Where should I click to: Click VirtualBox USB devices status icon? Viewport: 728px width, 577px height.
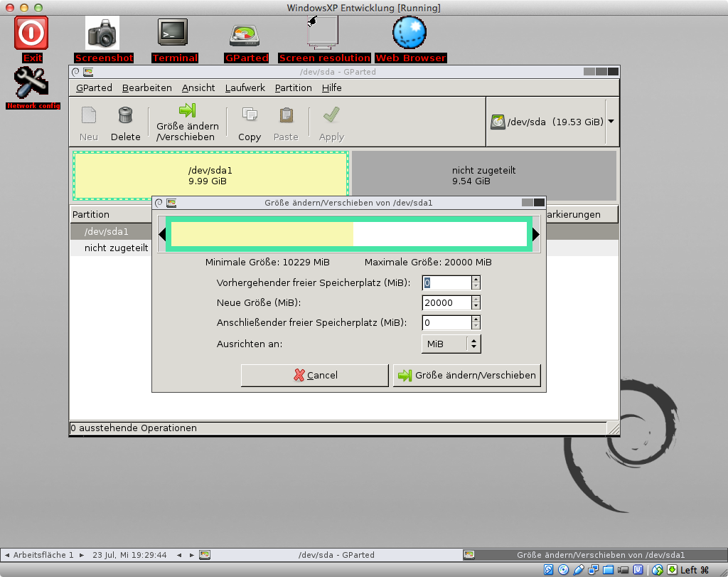578,570
